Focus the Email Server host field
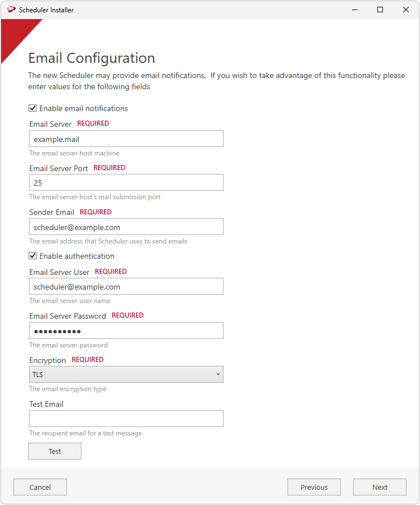 (x=126, y=139)
